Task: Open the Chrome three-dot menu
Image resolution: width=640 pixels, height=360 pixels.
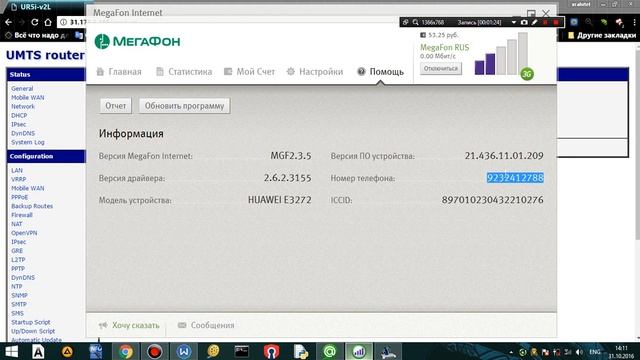Action: (634, 22)
